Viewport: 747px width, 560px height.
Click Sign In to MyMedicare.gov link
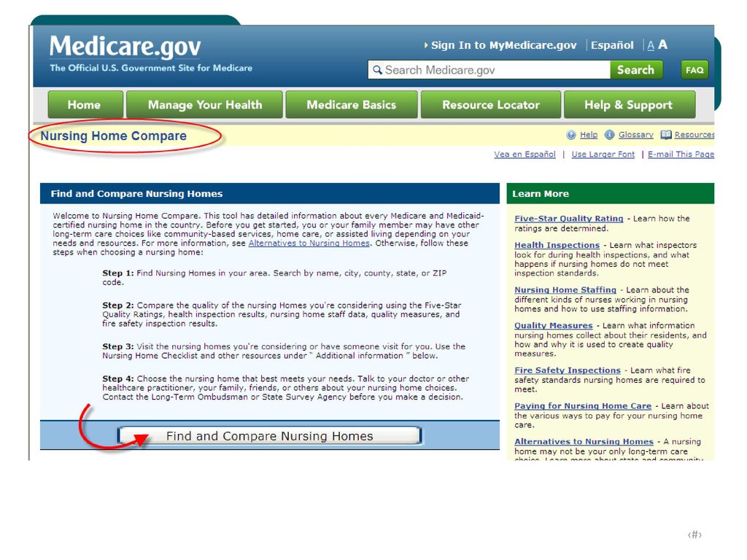(503, 45)
